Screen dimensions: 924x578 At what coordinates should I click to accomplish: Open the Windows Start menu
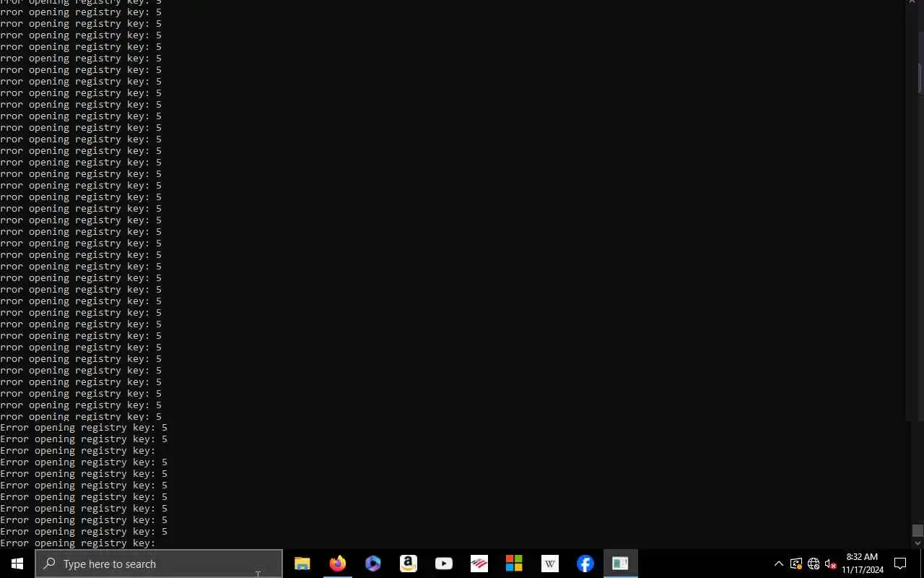[17, 564]
